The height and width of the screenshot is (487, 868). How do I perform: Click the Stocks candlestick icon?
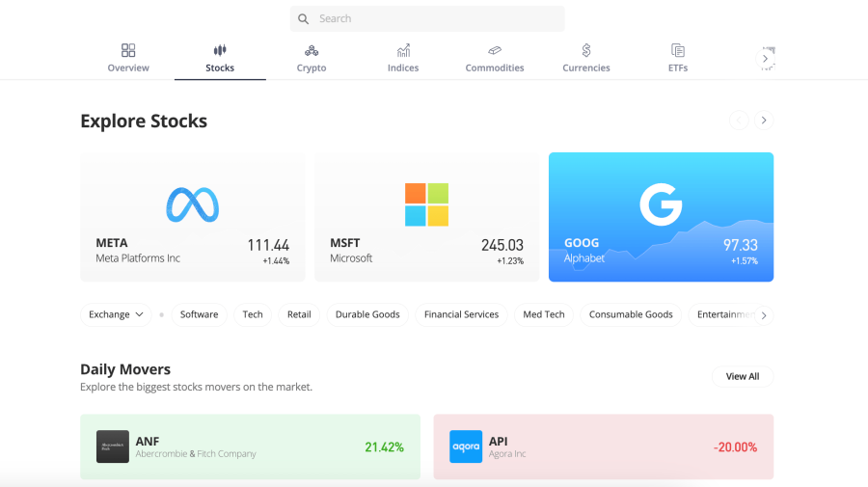[220, 50]
